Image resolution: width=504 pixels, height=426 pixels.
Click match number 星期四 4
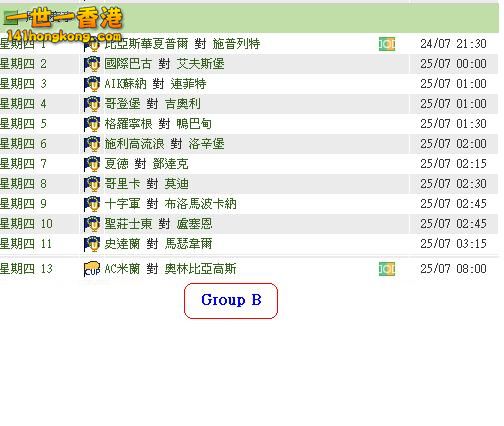pos(23,104)
